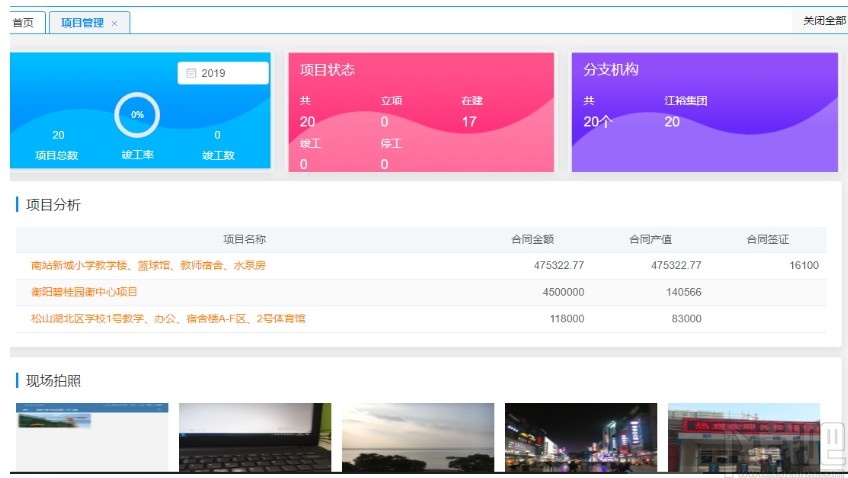Screen dimensions: 848x478
Task: Switch to the 首页 tab
Action: [25, 23]
